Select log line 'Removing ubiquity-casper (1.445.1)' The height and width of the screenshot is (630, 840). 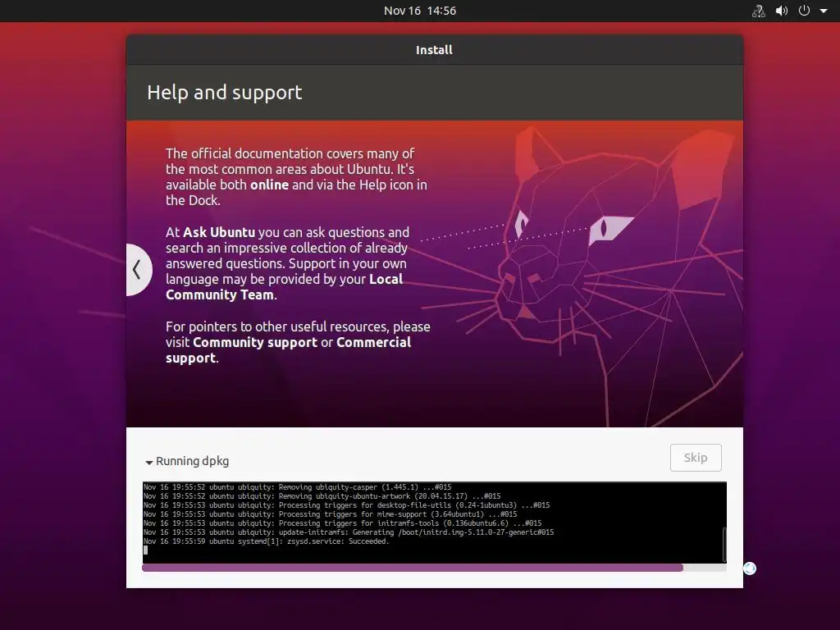(x=297, y=487)
